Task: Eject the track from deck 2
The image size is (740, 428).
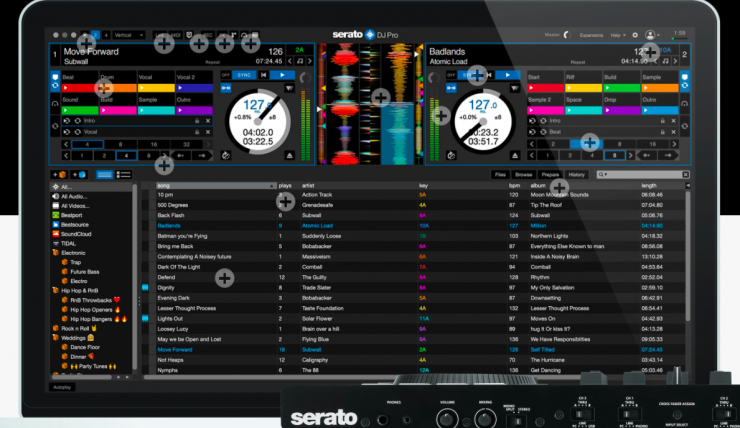Action: [x=515, y=155]
